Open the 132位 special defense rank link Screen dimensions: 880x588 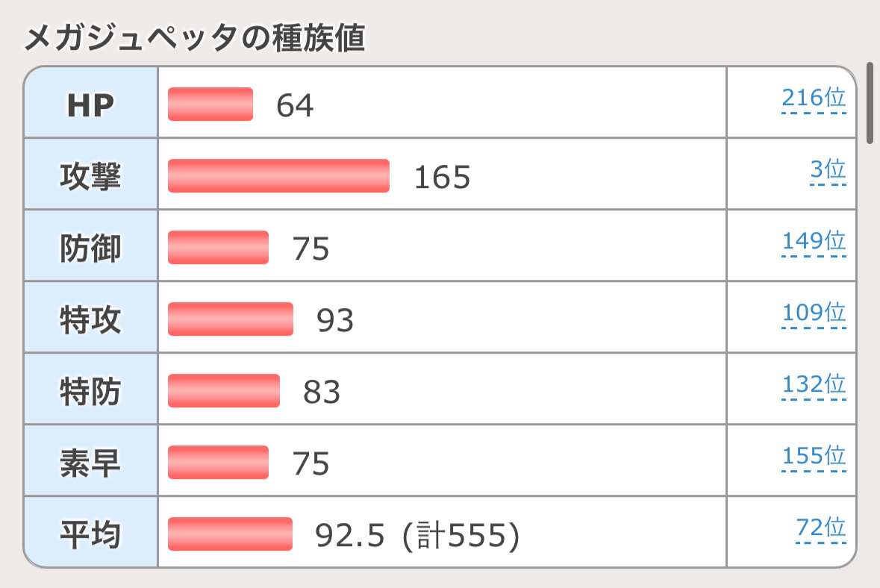814,384
